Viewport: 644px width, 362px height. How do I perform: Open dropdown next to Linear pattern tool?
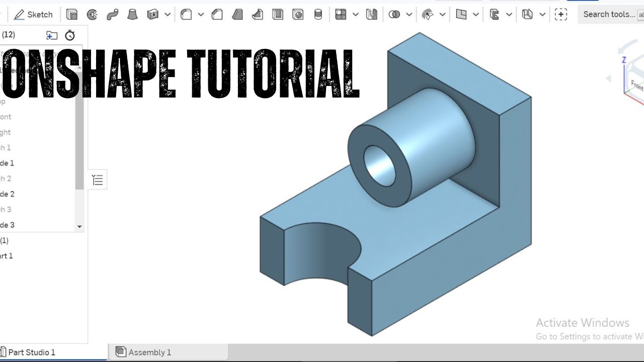[x=356, y=15]
